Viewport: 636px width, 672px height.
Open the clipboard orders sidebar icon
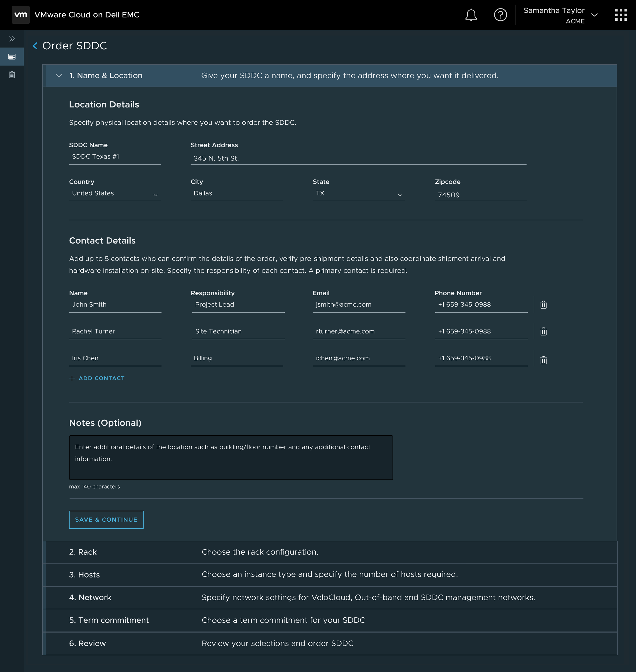[x=12, y=75]
